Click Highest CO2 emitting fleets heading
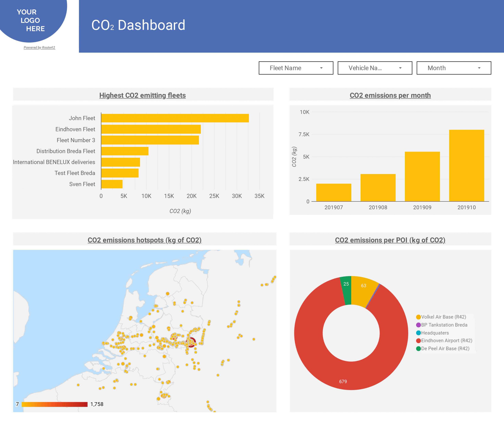 [142, 95]
